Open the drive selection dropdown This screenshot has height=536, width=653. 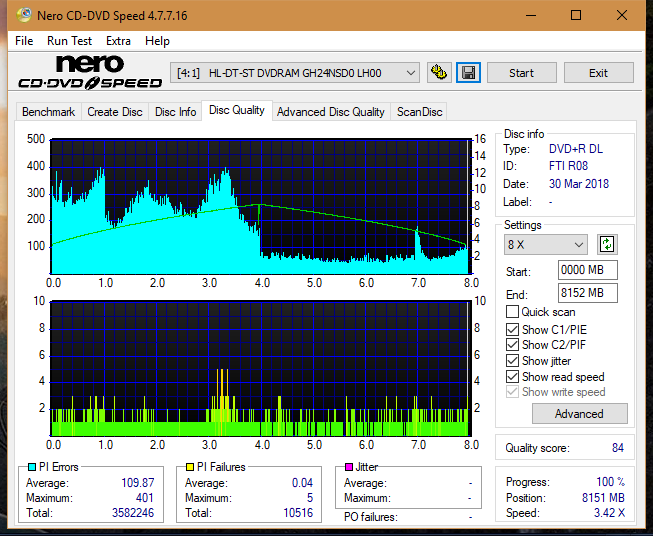click(295, 73)
